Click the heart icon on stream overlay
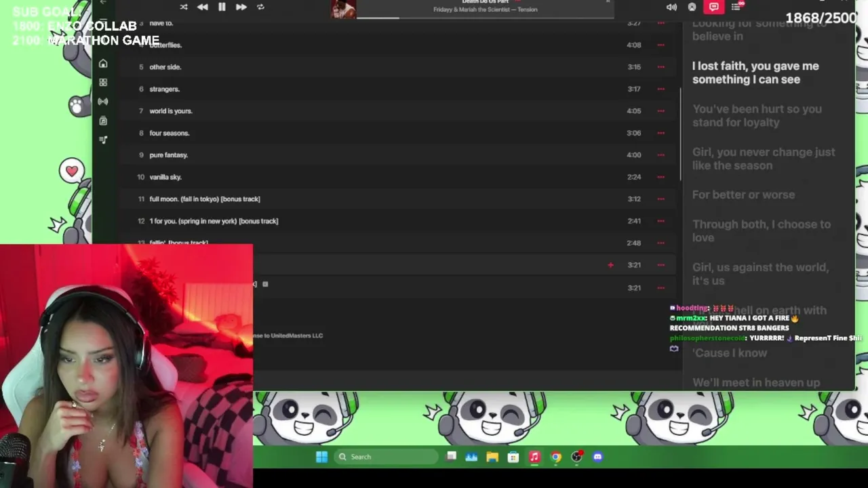 pyautogui.click(x=71, y=171)
